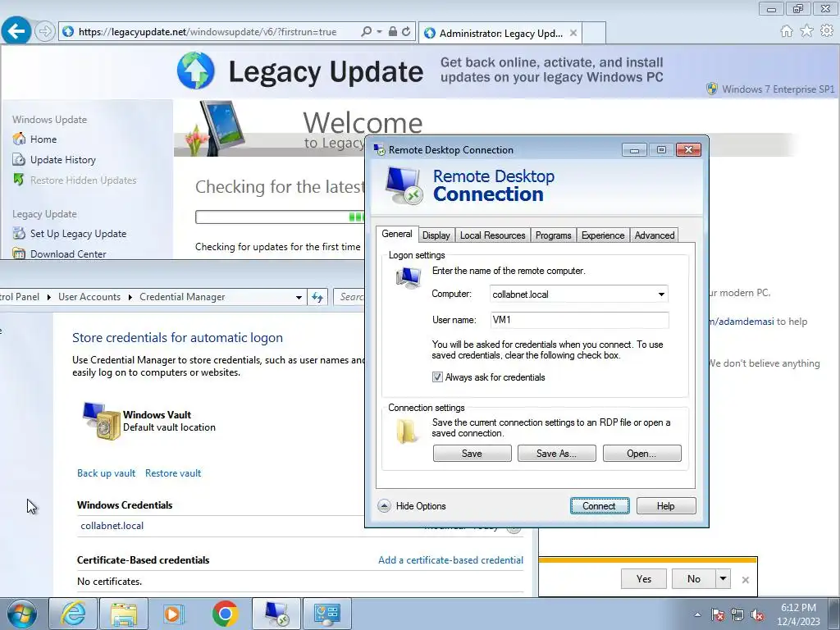Expand arrow after User Accounts breadcrumb
This screenshot has height=630, width=840.
click(130, 297)
